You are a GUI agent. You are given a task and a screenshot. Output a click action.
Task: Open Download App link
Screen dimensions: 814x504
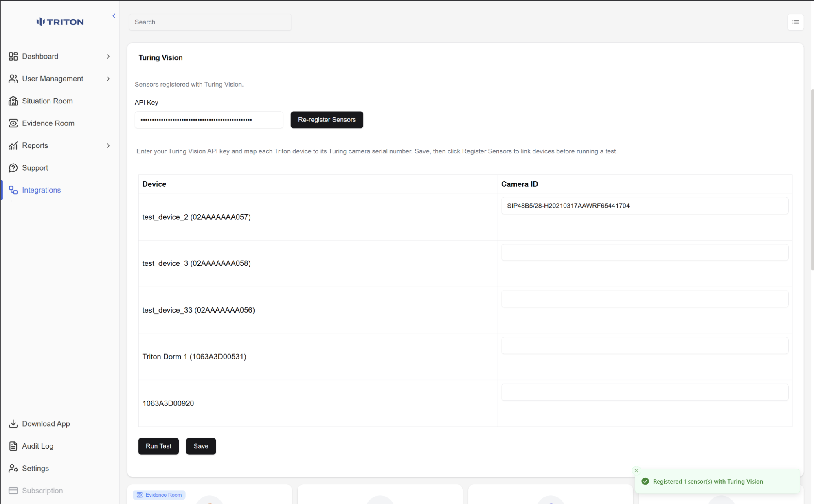(x=46, y=424)
